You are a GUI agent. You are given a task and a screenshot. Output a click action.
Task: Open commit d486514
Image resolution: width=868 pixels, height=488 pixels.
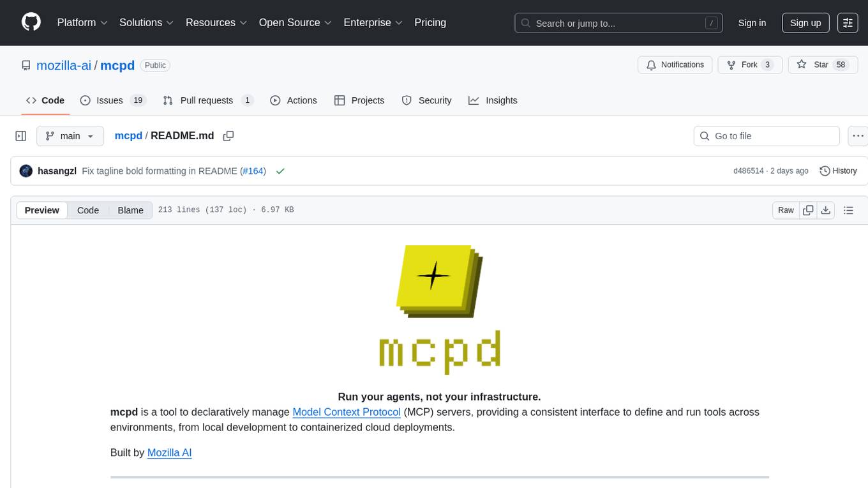tap(749, 171)
